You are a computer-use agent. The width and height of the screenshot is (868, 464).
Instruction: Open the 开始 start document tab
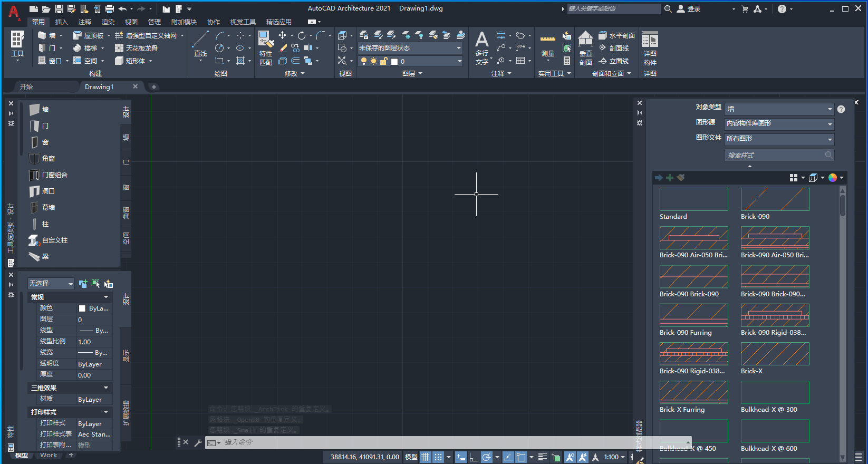[26, 87]
